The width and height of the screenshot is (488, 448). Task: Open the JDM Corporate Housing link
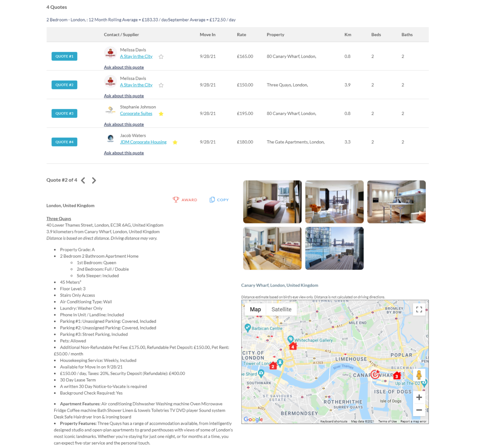pyautogui.click(x=143, y=142)
